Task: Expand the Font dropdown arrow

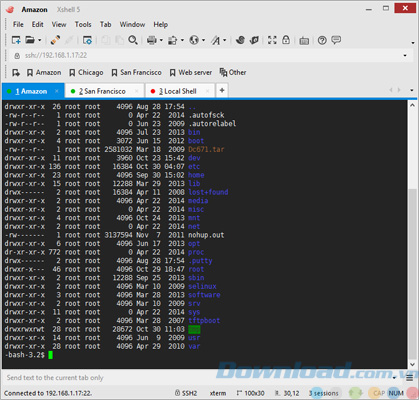Action: point(225,40)
